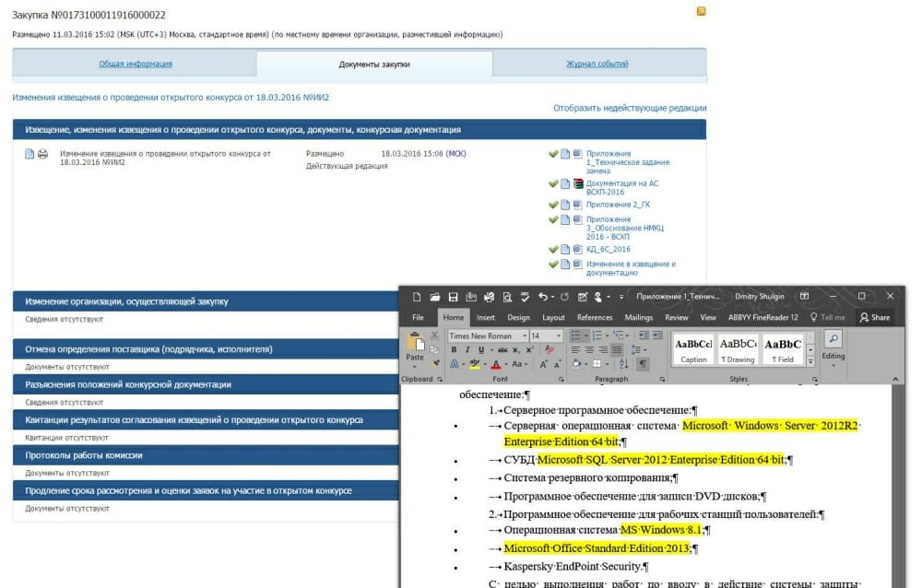Click the document icon left of printer
Image resolution: width=922 pixels, height=588 pixels.
30,154
